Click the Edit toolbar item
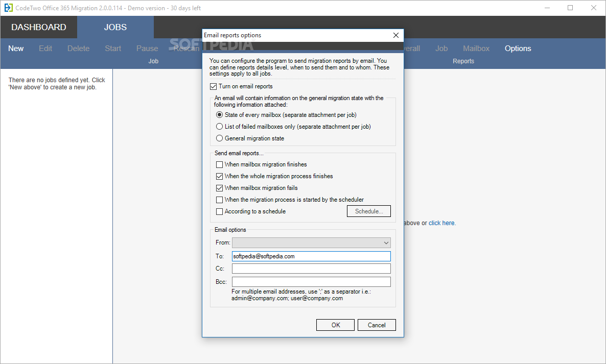 45,48
